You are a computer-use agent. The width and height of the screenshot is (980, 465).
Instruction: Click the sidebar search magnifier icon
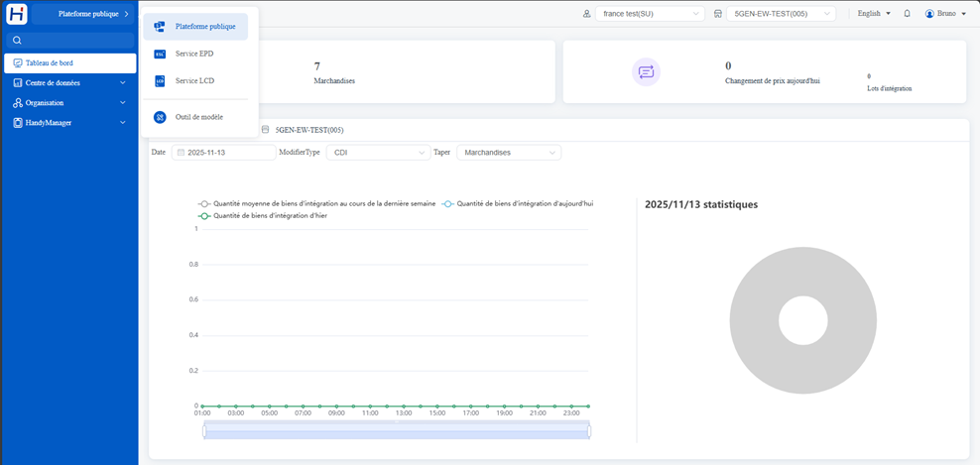click(17, 41)
